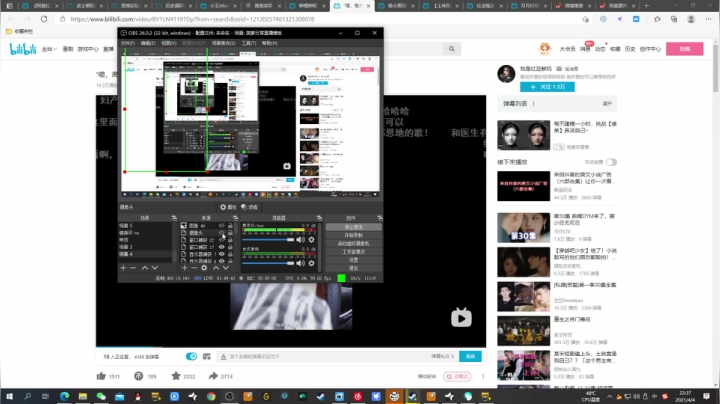
Task: Add a new scene in OBS scenes panel
Action: [x=123, y=268]
